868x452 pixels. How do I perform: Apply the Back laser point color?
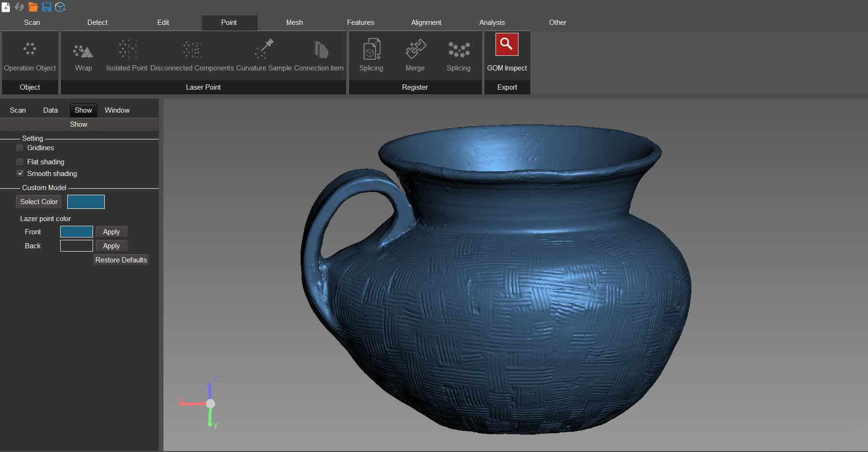click(111, 246)
